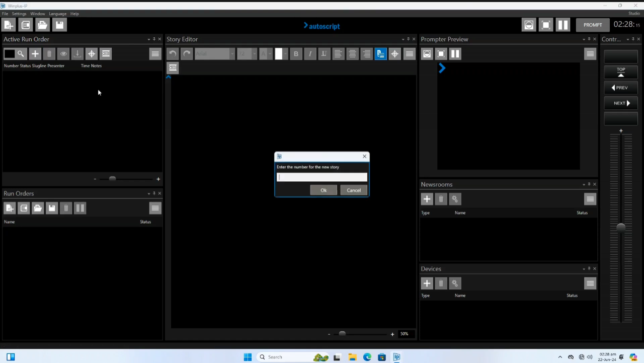This screenshot has width=644, height=363.
Task: Click the floppy disk icon in Run Orders panel
Action: coord(52,208)
